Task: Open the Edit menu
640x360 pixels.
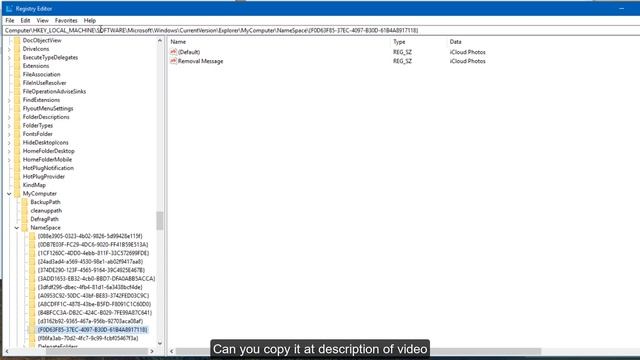Action: [x=25, y=20]
